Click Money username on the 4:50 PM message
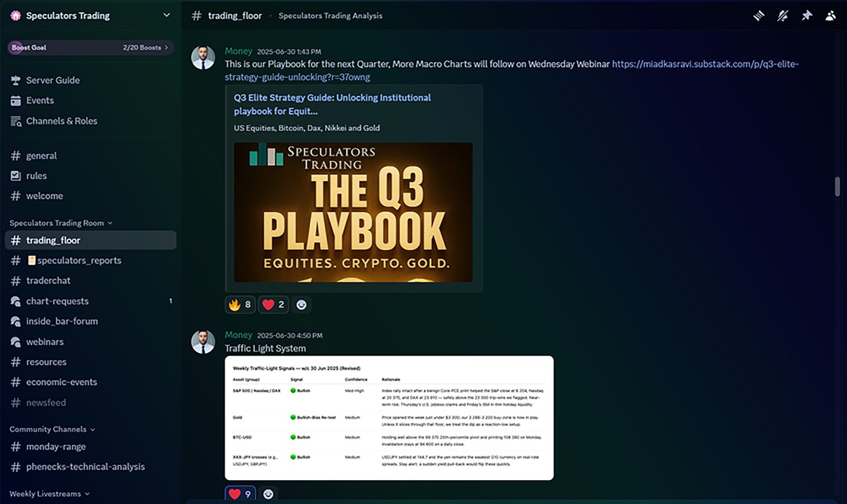Image resolution: width=847 pixels, height=504 pixels. point(238,335)
